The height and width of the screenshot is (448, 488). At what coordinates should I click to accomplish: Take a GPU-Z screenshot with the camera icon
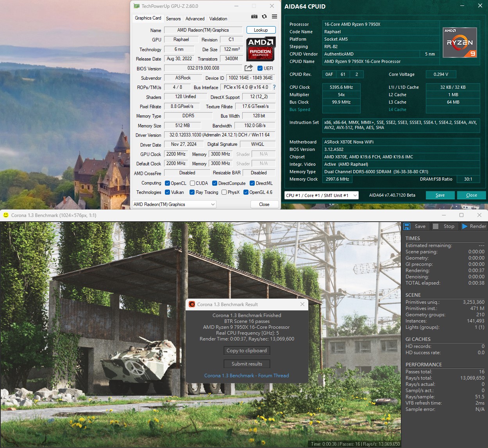click(x=254, y=16)
